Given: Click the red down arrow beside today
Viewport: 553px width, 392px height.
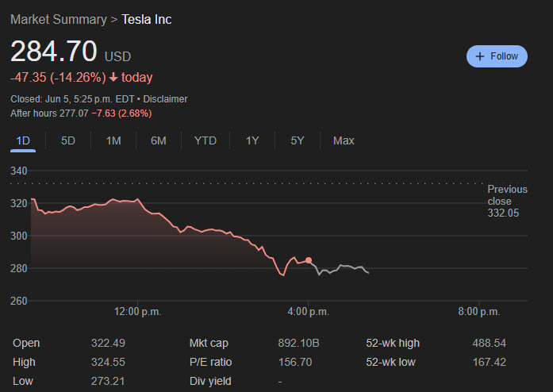Looking at the screenshot, I should coord(113,78).
